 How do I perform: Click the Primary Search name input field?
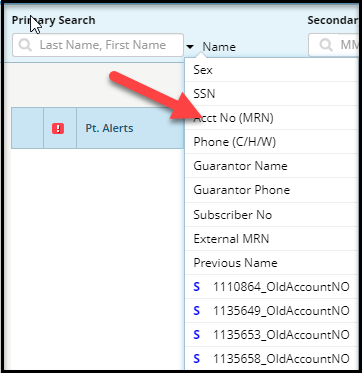point(98,45)
